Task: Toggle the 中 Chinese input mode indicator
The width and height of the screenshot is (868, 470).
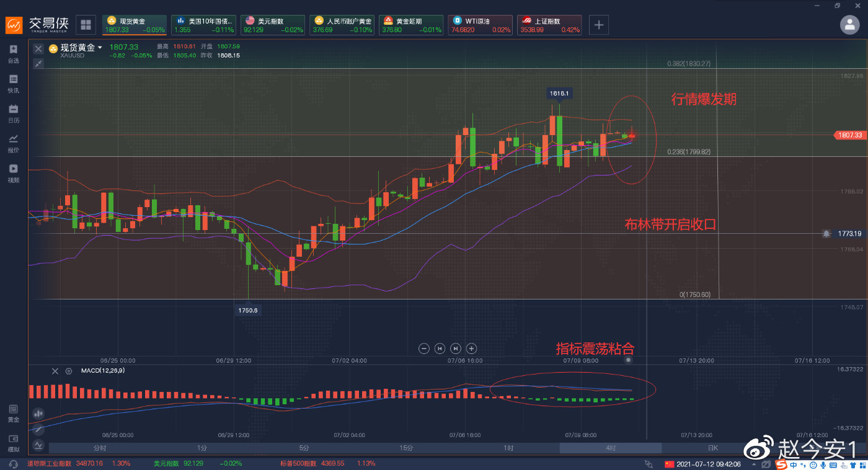Action: click(794, 464)
